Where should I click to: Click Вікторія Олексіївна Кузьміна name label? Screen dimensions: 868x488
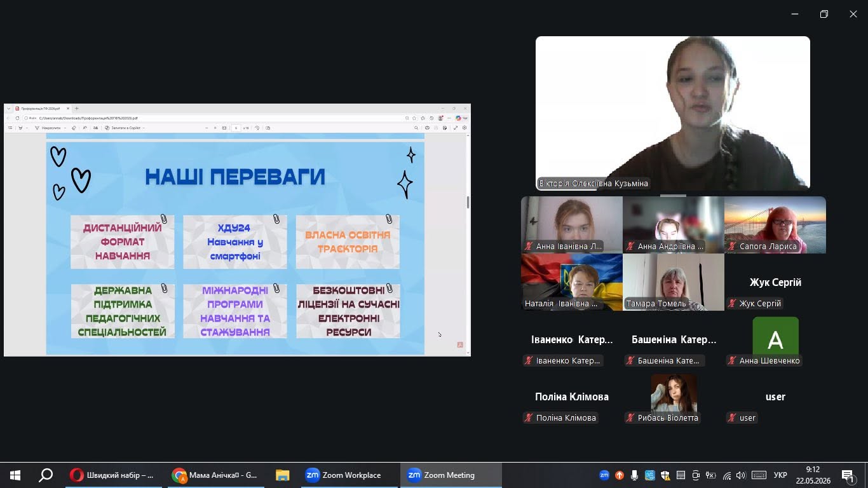[593, 184]
